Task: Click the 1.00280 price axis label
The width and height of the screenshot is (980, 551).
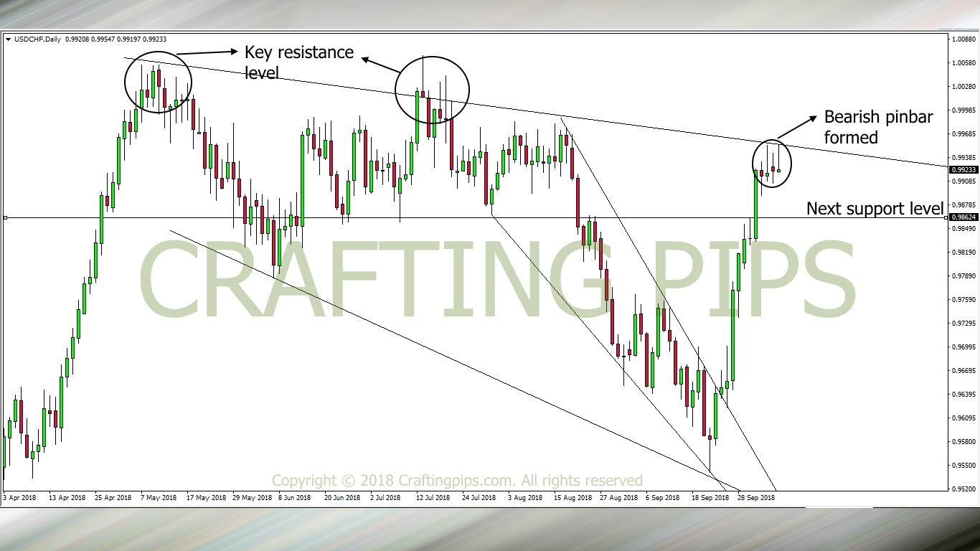Action: pos(963,87)
